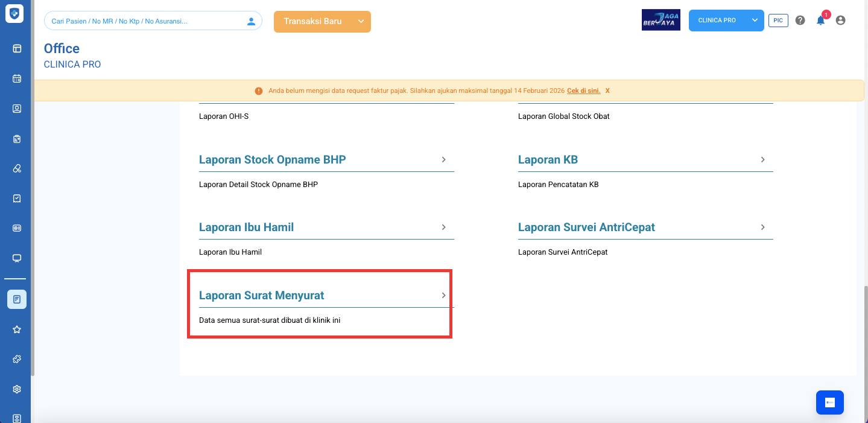The image size is (868, 423).
Task: Expand the Laporan Stock Opname BHP chevron
Action: pos(443,160)
